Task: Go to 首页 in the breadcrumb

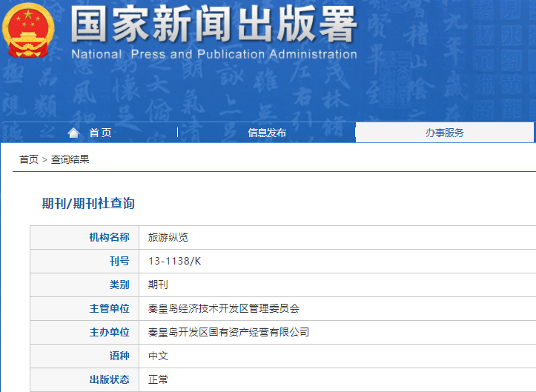Action: click(29, 159)
